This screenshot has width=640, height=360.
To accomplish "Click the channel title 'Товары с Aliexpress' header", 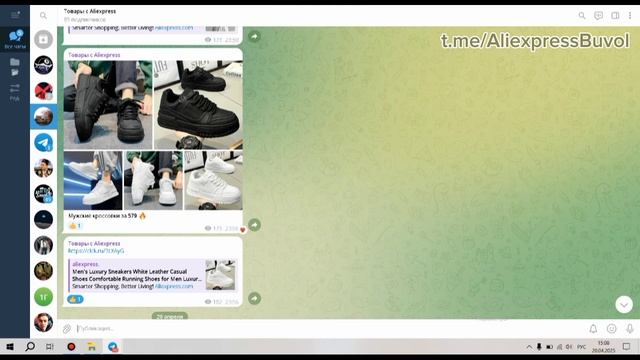I will pos(90,11).
